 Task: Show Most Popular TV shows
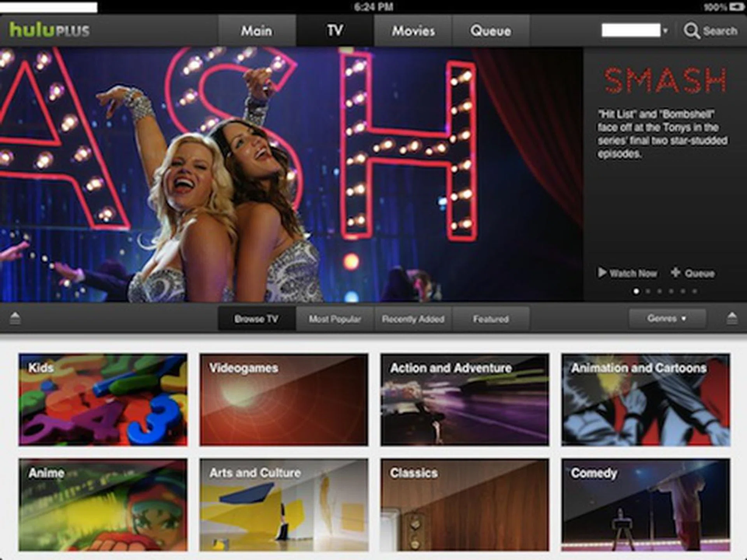coord(335,319)
